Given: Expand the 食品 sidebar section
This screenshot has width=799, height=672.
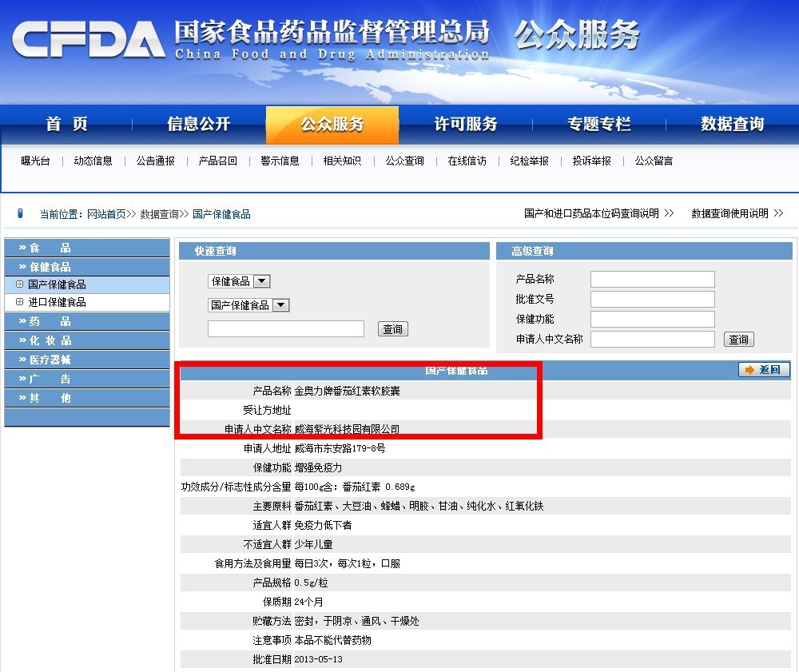Looking at the screenshot, I should (x=87, y=248).
